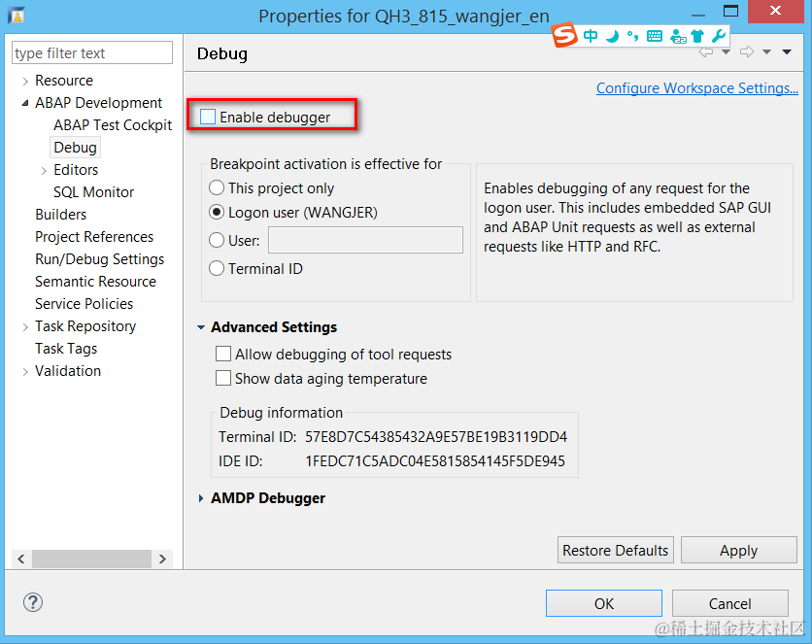Check the Enable debugger checkbox
The image size is (812, 644).
[x=208, y=117]
